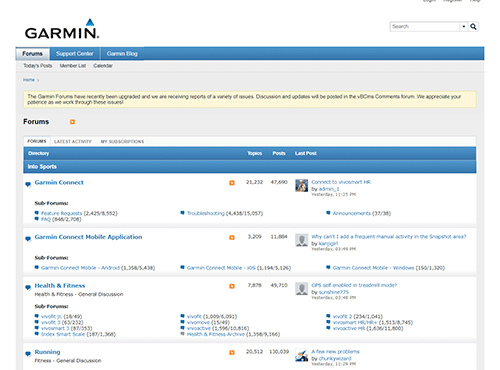Viewport: 500px width, 370px height.
Task: Open the Garmin Blog tab
Action: [x=122, y=54]
